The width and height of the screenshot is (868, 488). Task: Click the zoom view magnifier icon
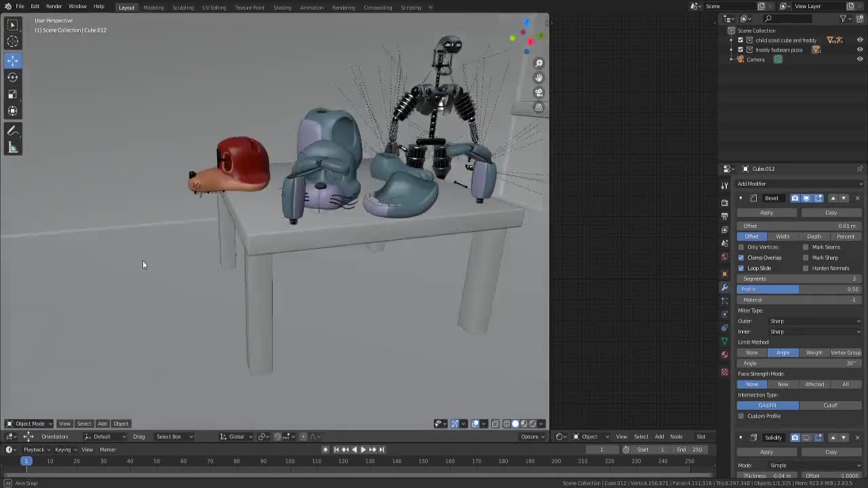pos(539,63)
